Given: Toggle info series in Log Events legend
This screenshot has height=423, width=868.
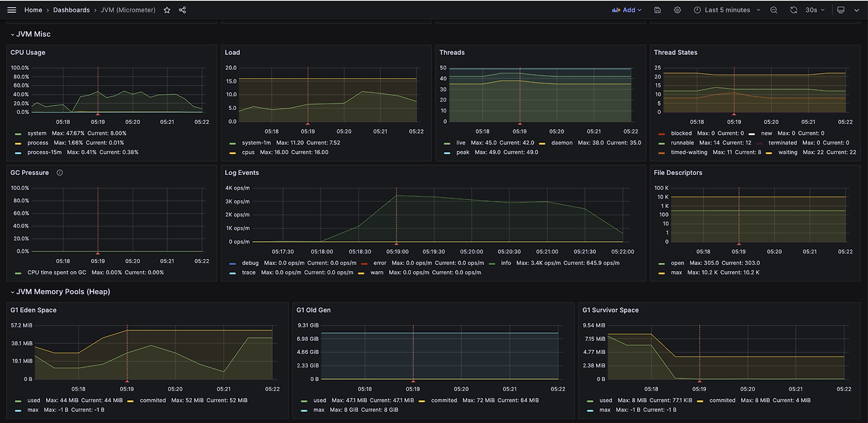Looking at the screenshot, I should tap(505, 263).
